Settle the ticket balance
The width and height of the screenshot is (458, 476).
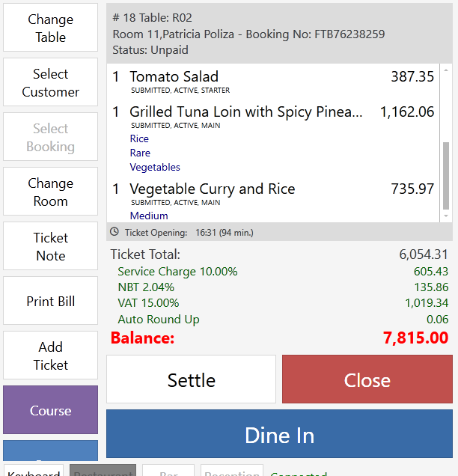tap(192, 379)
